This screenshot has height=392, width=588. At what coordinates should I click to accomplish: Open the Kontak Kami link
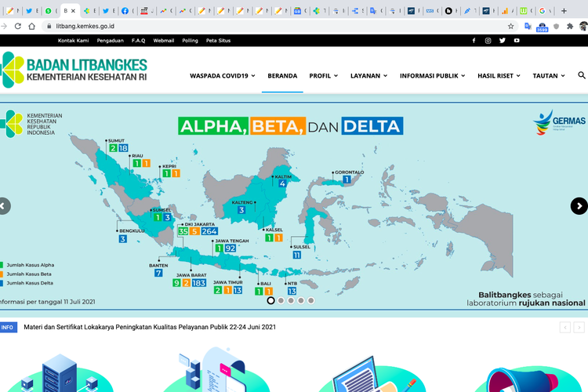tap(73, 40)
